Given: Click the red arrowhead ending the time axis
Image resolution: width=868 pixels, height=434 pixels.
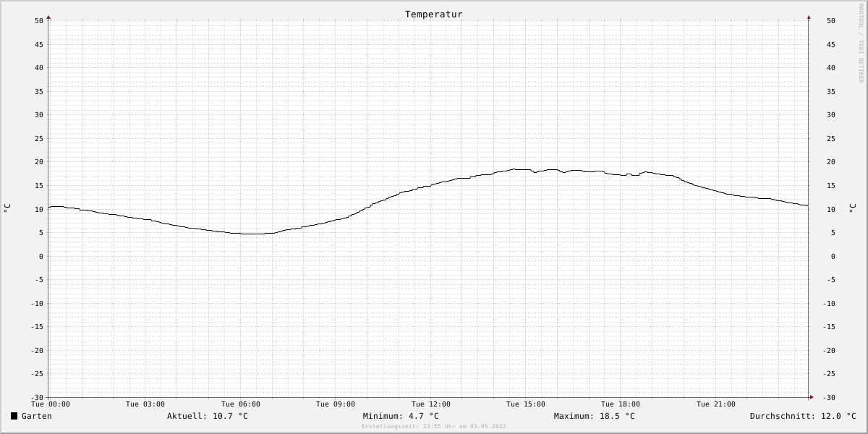Looking at the screenshot, I should click(812, 397).
